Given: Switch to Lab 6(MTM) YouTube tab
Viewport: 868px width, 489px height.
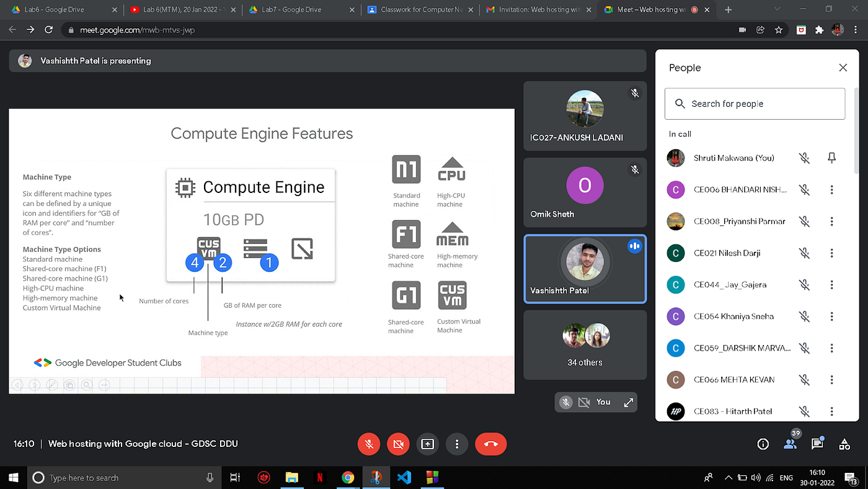Looking at the screenshot, I should [184, 10].
